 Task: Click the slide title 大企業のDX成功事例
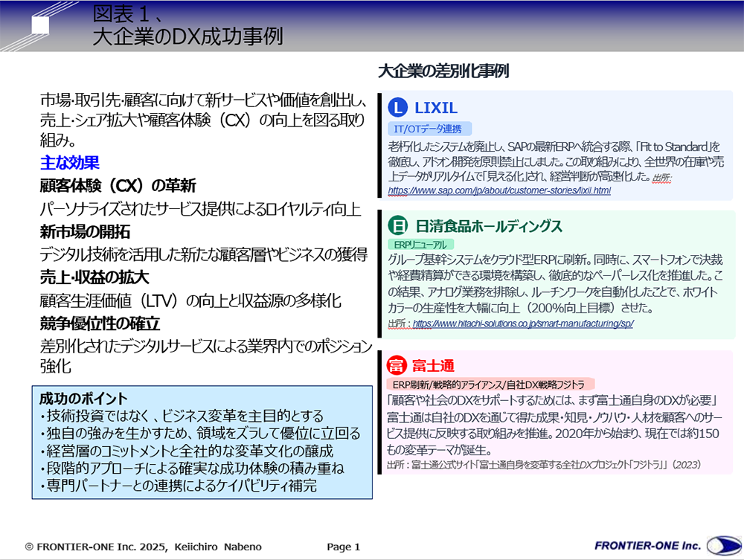point(187,37)
